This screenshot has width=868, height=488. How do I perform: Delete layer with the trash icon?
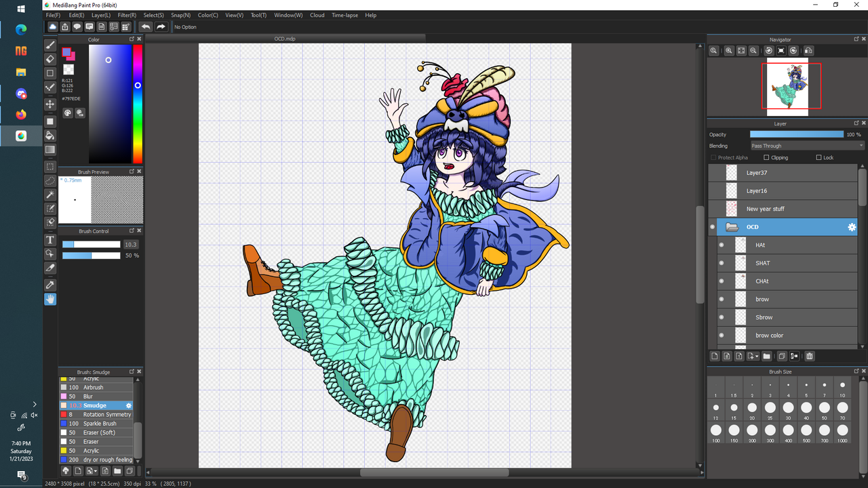(809, 356)
